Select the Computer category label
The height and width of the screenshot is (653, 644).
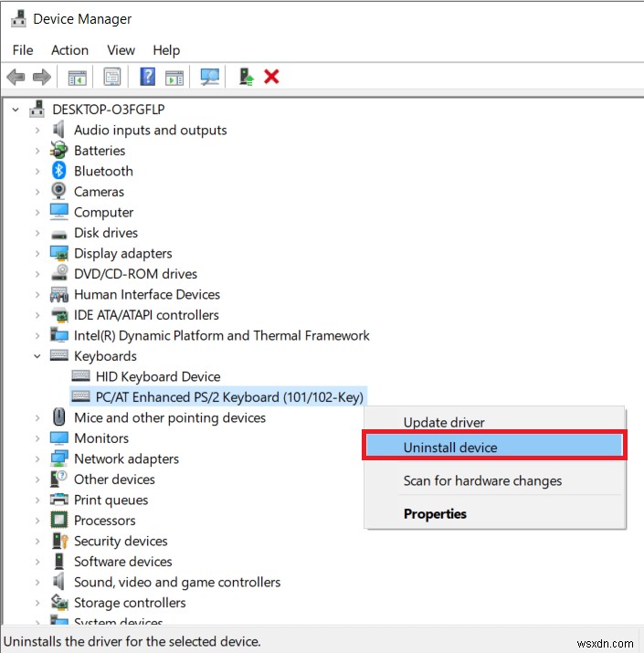coord(104,212)
